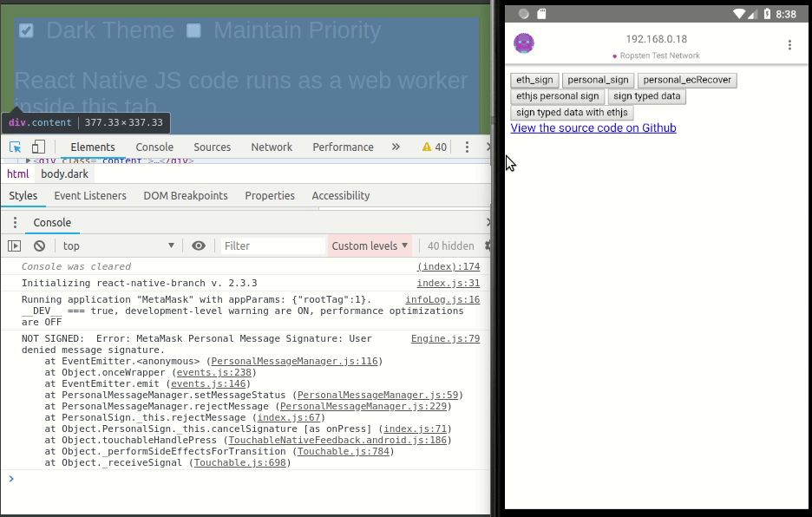812x517 pixels.
Task: Click the 40 hidden messages label
Action: pyautogui.click(x=450, y=246)
